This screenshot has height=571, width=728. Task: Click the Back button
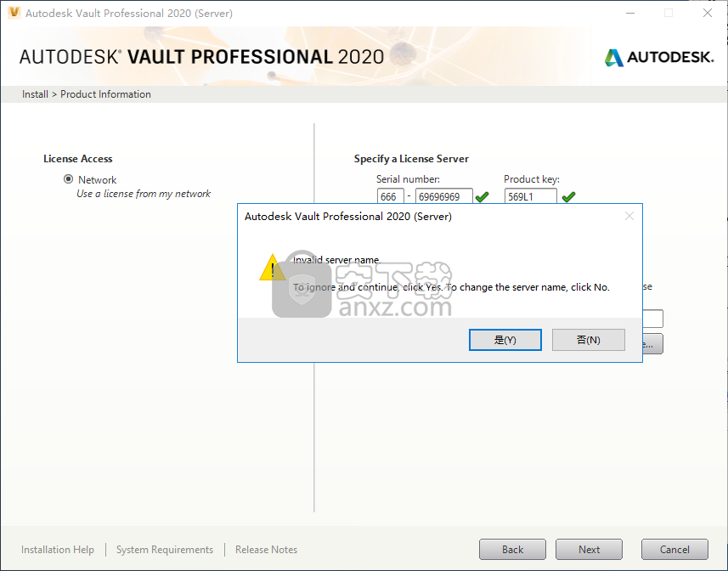[512, 550]
